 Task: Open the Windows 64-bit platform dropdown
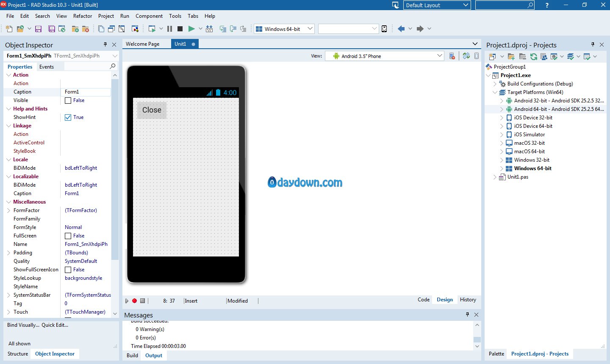310,29
